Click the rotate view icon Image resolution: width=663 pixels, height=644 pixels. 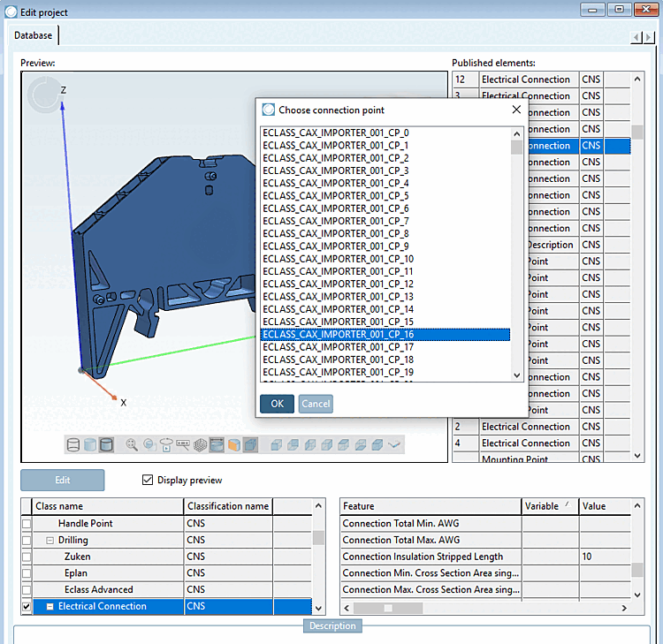[166, 444]
